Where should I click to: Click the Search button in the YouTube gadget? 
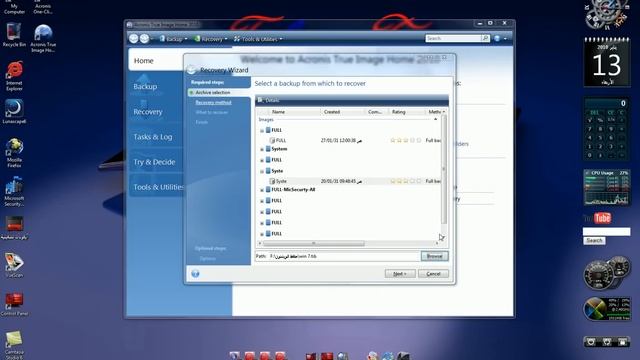[594, 241]
